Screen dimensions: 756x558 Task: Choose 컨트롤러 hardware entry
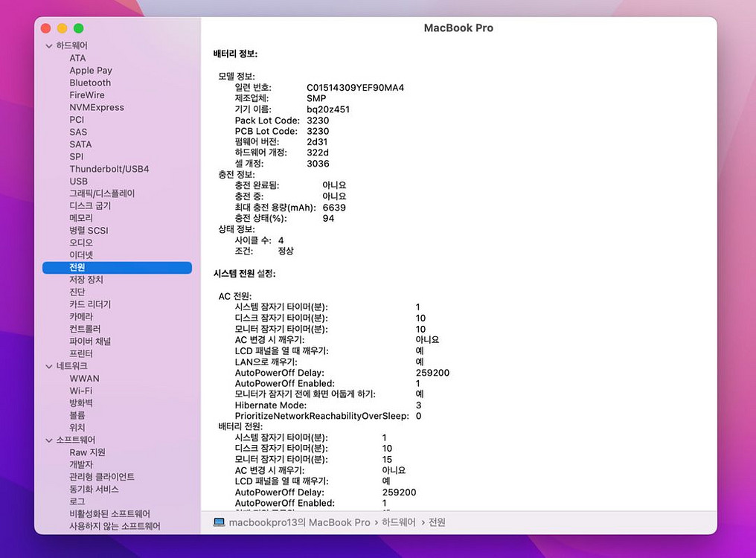(x=85, y=329)
